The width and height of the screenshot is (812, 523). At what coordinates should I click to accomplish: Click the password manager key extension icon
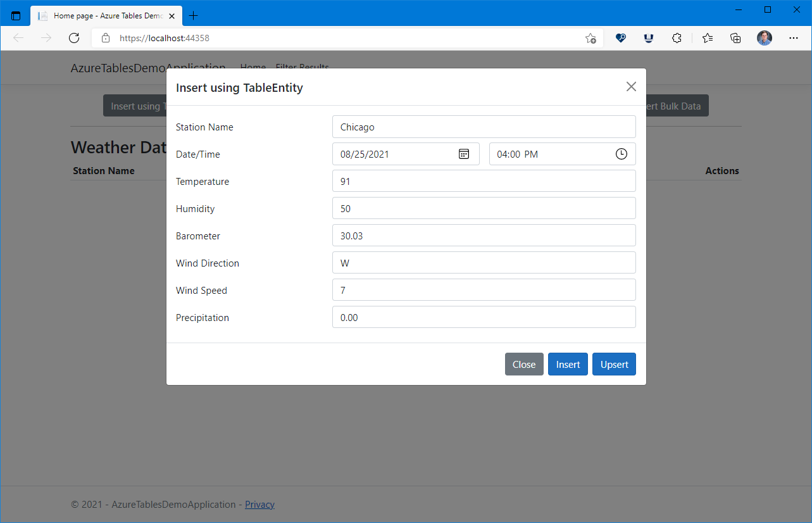[621, 38]
